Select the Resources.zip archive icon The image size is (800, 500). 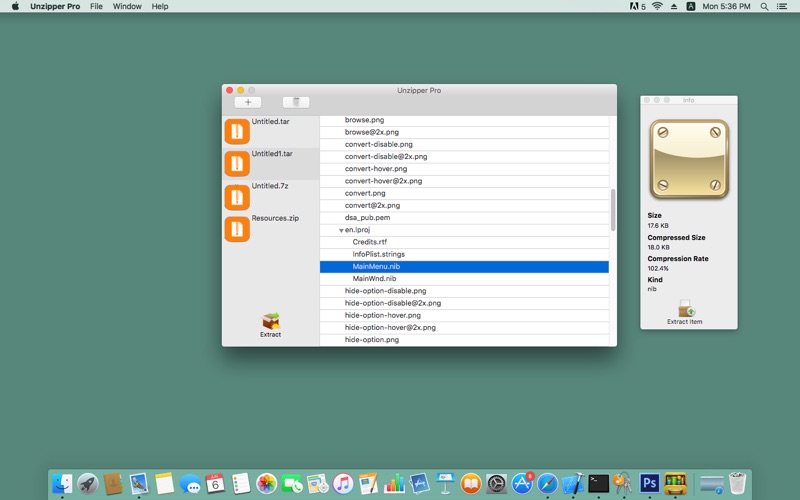[237, 229]
